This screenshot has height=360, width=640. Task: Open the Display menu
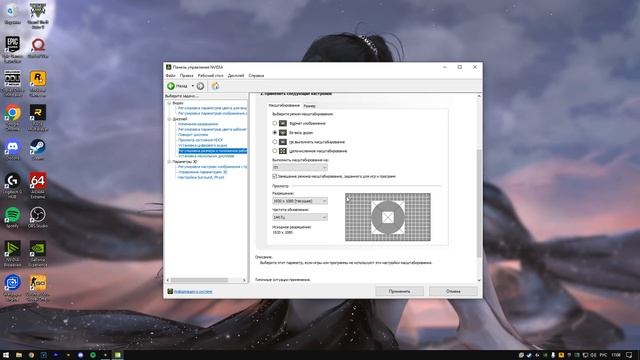236,76
